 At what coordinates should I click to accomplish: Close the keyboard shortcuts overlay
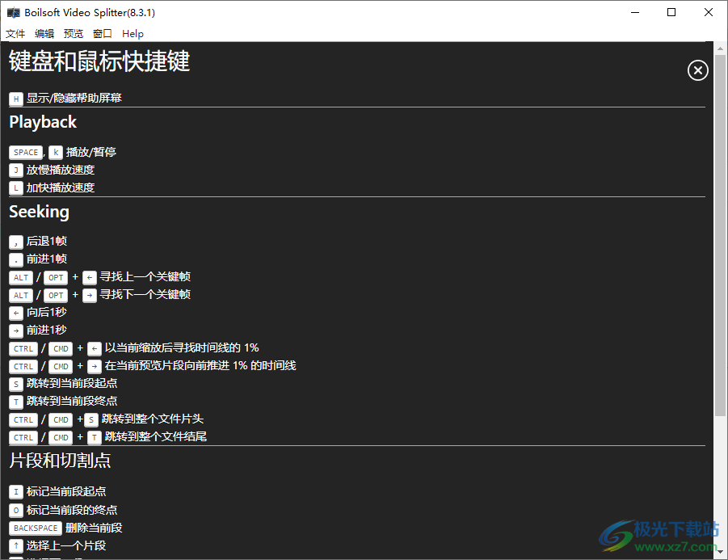[697, 70]
